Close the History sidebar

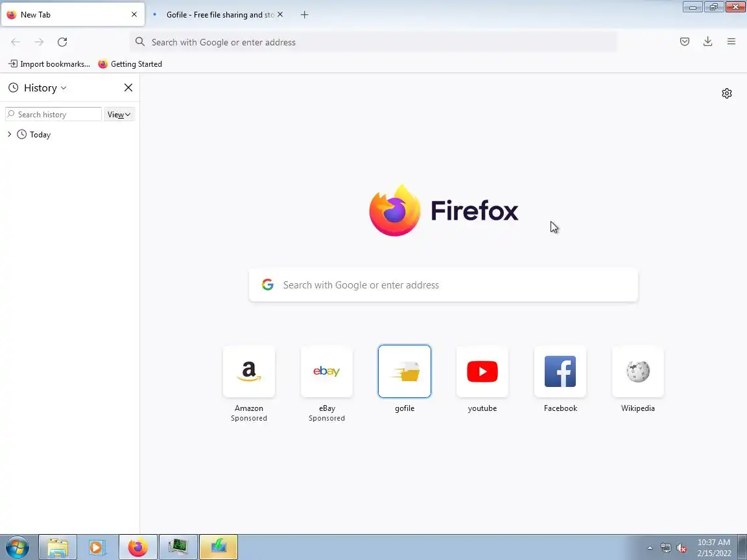coord(128,87)
